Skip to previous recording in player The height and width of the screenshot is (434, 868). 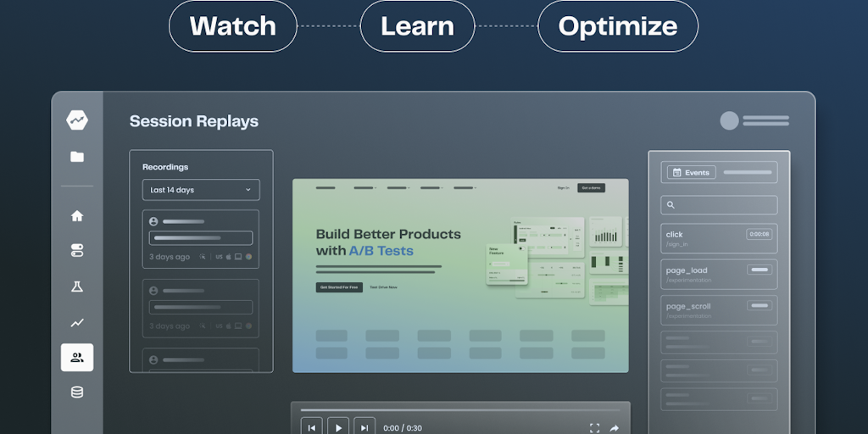pyautogui.click(x=311, y=428)
